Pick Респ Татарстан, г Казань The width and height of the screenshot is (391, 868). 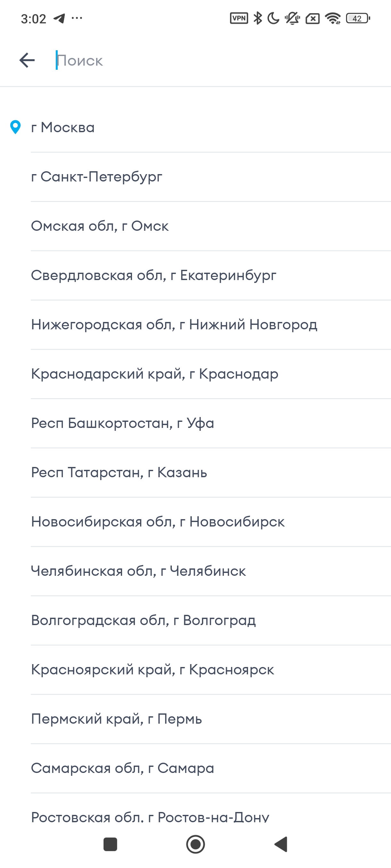click(x=211, y=472)
